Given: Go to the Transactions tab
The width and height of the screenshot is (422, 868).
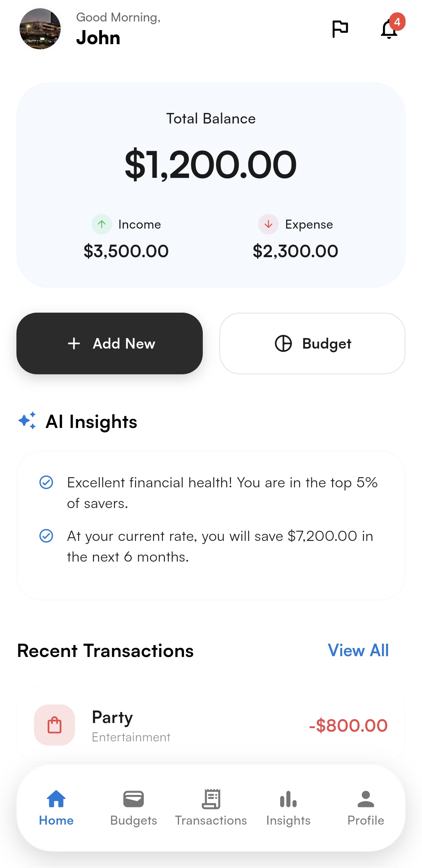Looking at the screenshot, I should (211, 807).
